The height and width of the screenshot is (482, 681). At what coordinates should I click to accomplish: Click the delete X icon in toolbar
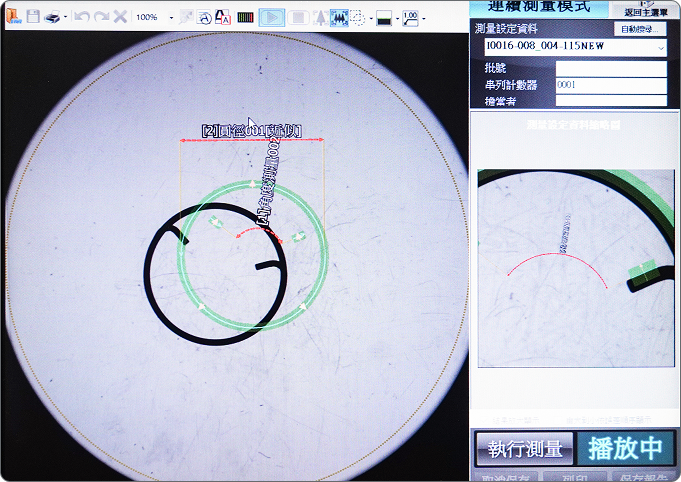(x=120, y=17)
